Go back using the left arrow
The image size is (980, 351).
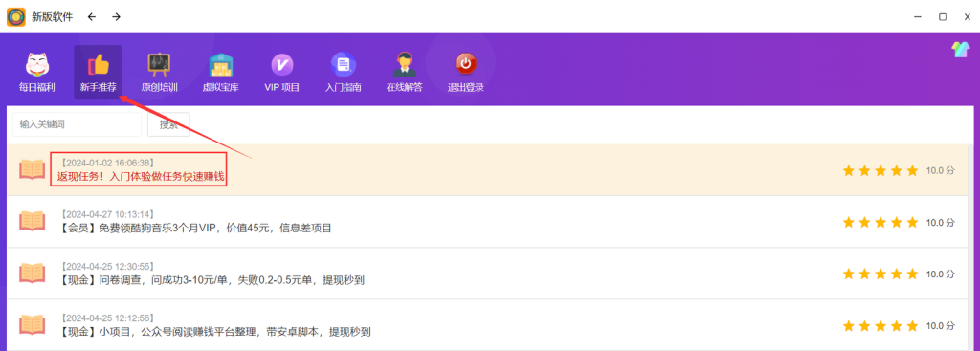(92, 17)
